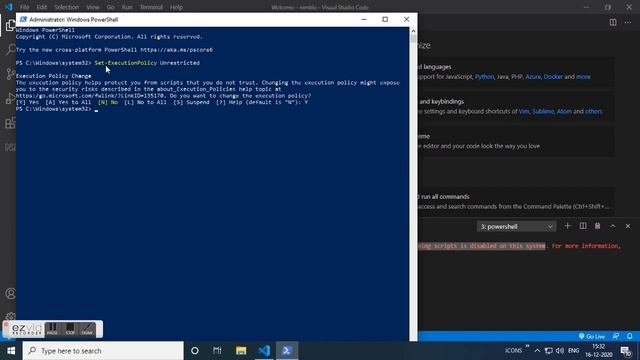Pause recording in the ezvid recorder bar
640x360 pixels.
52,329
